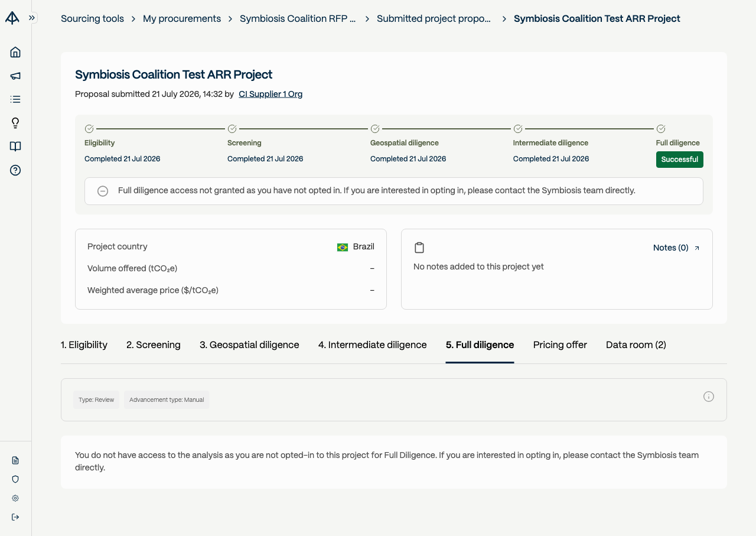Open the lightbulb insights icon

(15, 123)
